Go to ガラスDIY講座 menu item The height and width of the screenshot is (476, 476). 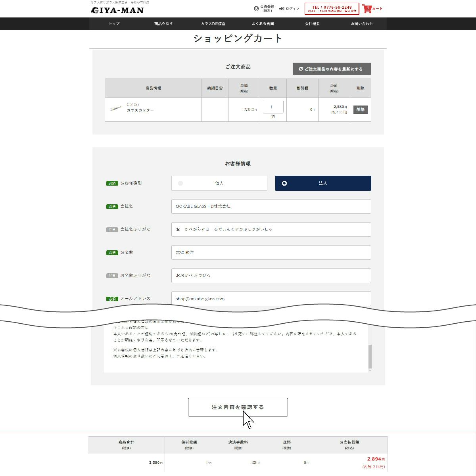pos(213,24)
